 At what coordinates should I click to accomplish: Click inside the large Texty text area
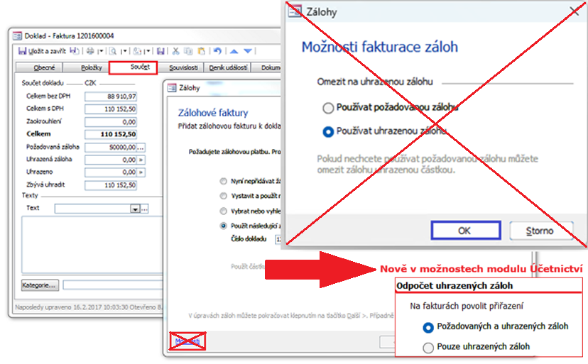click(92, 246)
